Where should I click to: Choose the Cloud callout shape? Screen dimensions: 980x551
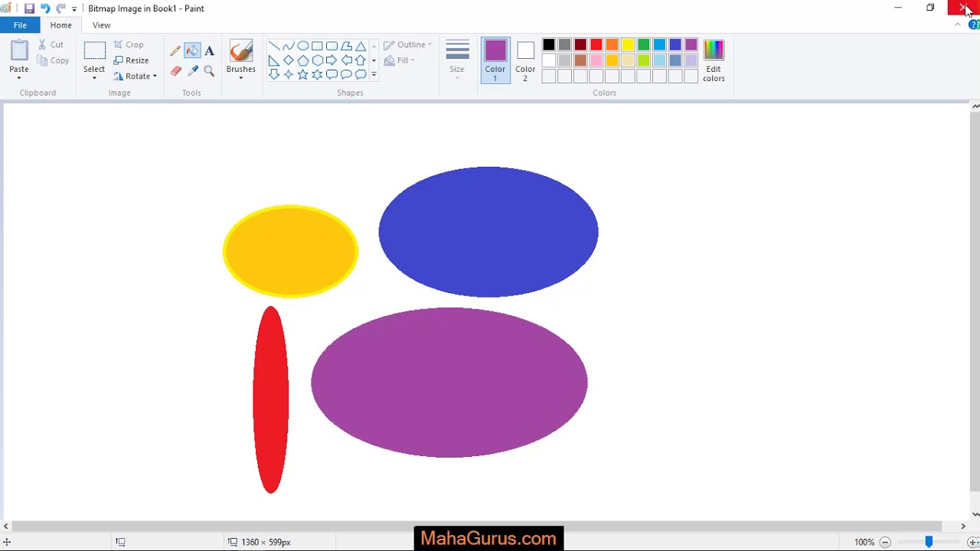click(x=361, y=75)
